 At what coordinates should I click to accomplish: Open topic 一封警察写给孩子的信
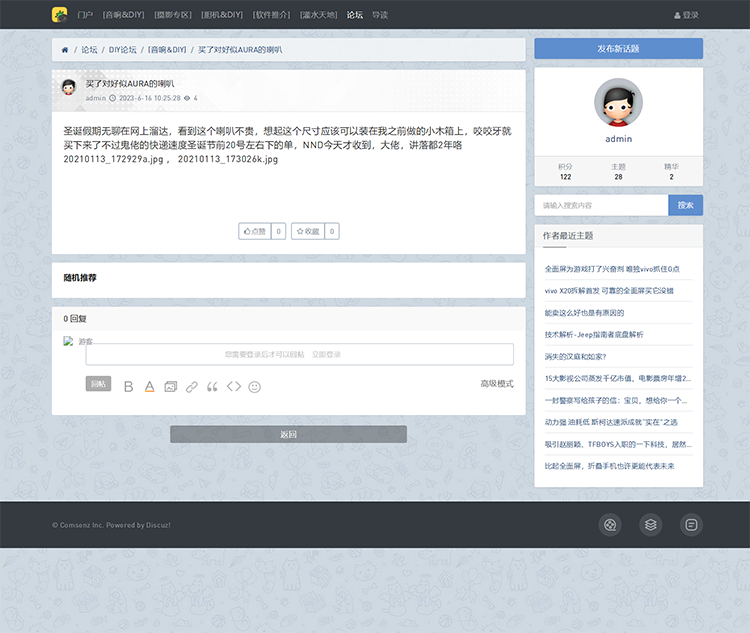pyautogui.click(x=616, y=400)
